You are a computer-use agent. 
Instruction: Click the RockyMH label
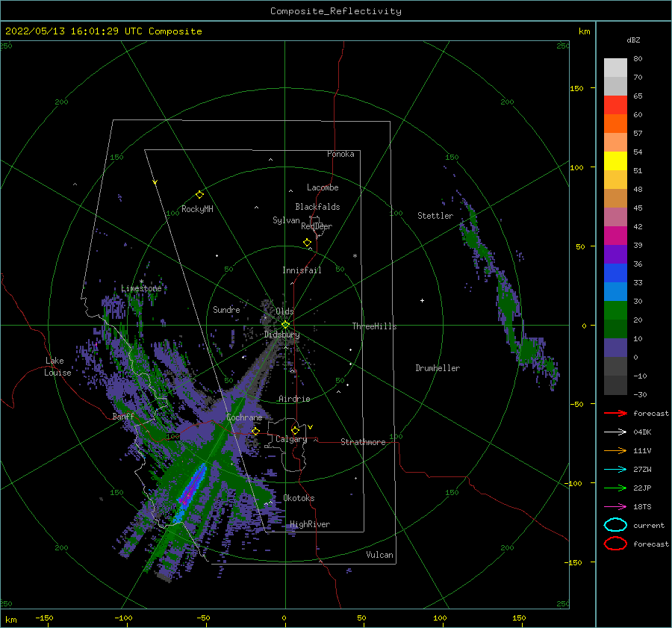197,209
